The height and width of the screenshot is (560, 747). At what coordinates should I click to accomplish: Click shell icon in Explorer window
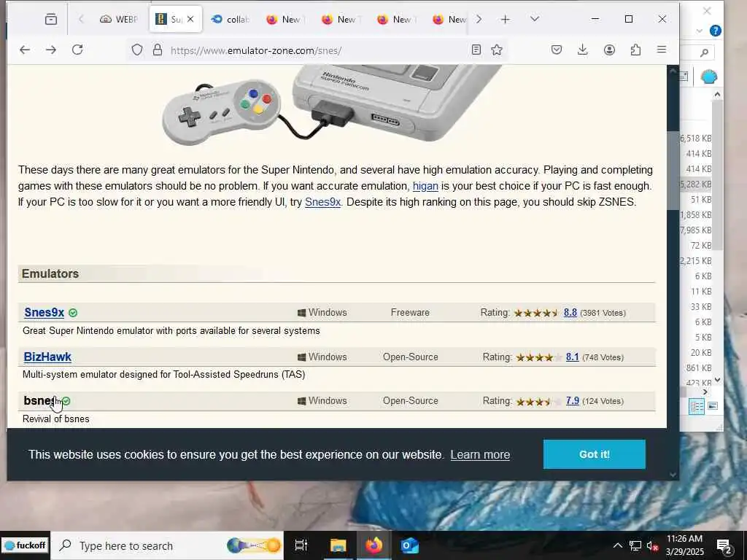[709, 77]
